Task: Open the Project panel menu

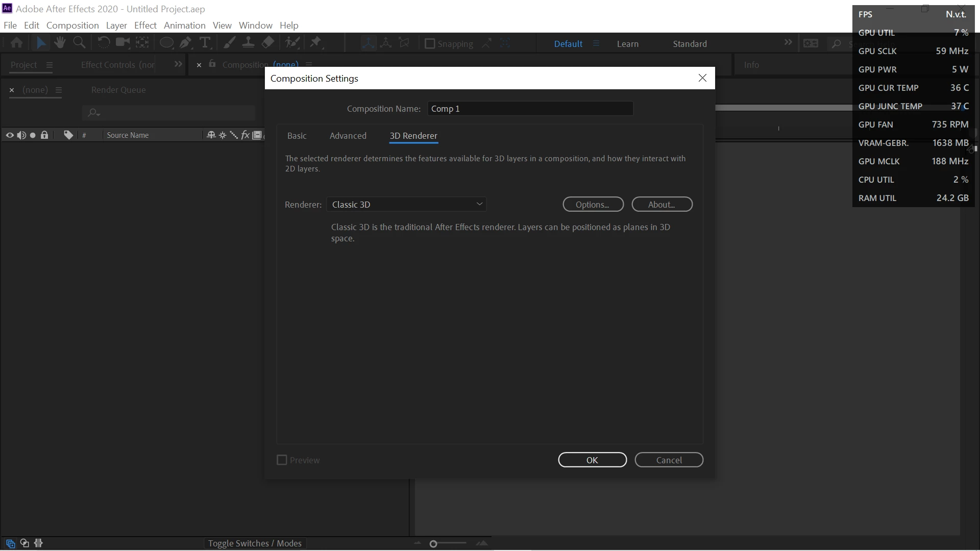Action: point(50,65)
